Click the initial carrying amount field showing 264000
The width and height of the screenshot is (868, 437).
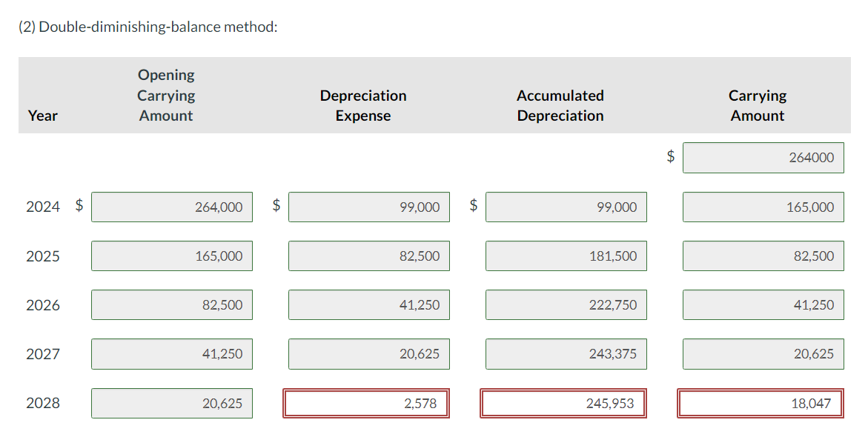[x=763, y=157]
